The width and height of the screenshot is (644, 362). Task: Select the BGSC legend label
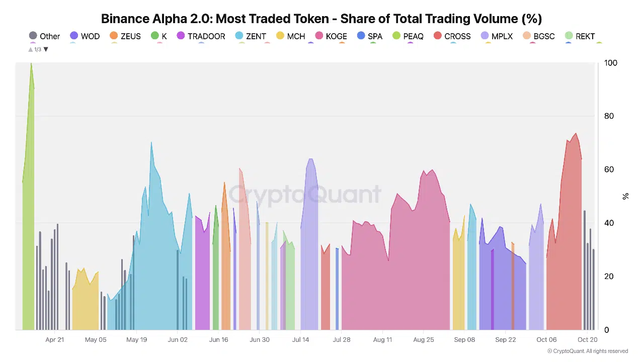click(x=544, y=36)
